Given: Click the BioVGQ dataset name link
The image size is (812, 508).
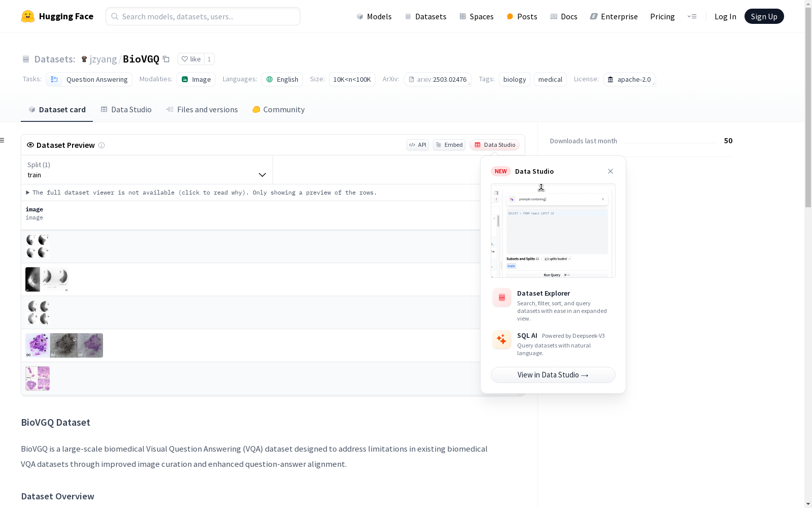Looking at the screenshot, I should pyautogui.click(x=141, y=59).
